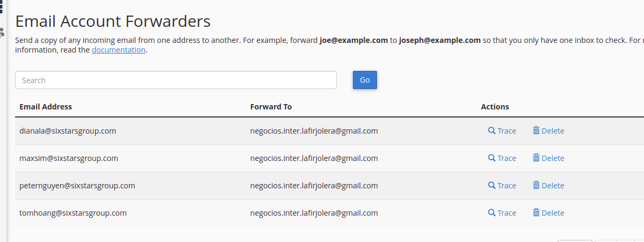Focus the forwarders Search field
This screenshot has width=644, height=242.
pyautogui.click(x=176, y=80)
